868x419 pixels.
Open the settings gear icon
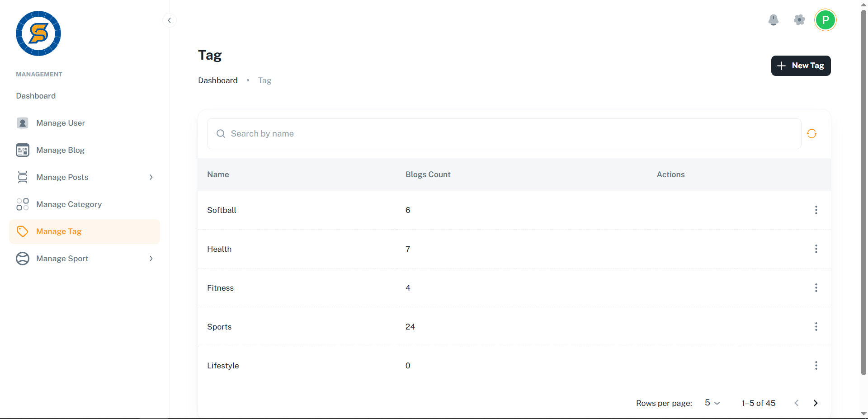click(x=799, y=20)
